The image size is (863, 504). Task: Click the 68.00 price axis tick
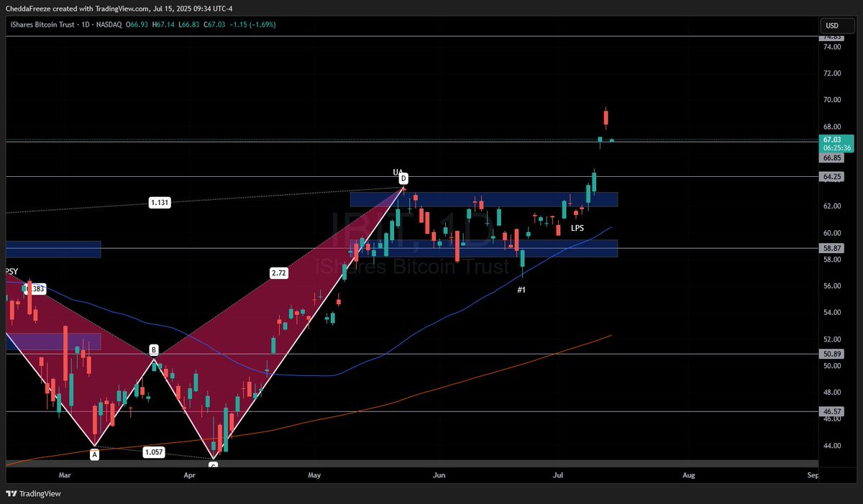[x=832, y=127]
